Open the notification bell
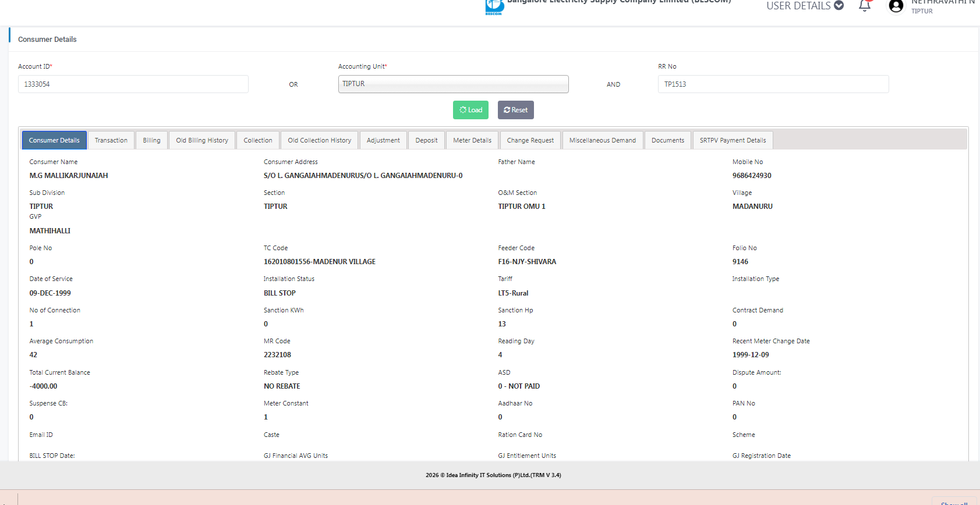The height and width of the screenshot is (505, 980). pos(865,6)
